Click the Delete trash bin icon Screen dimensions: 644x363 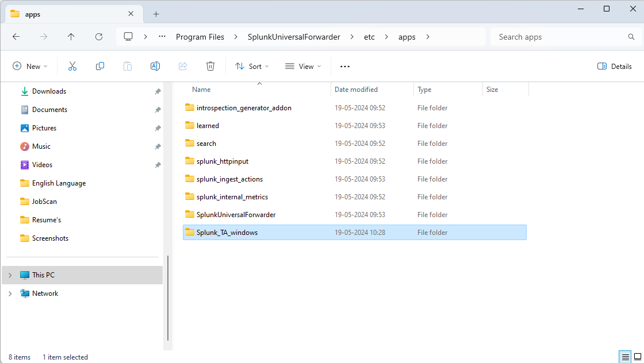[210, 66]
